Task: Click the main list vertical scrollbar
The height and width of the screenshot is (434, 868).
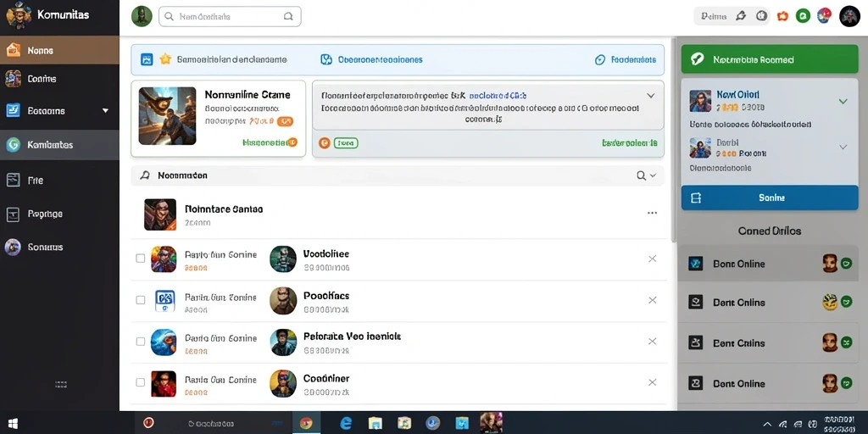Action: [x=674, y=140]
